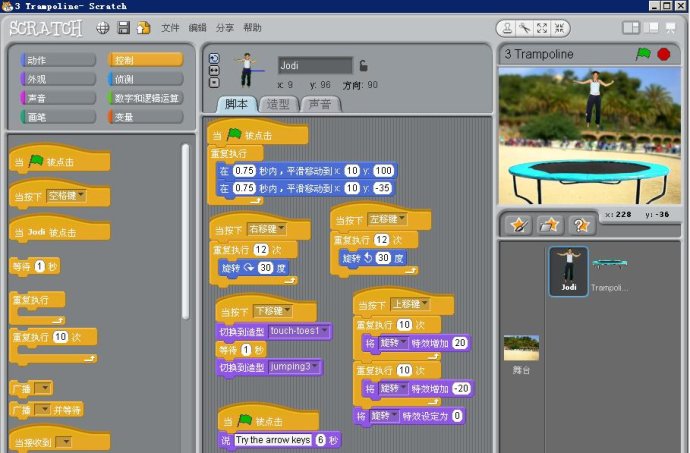Image resolution: width=690 pixels, height=453 pixels.
Task: Select the 动作 block category
Action: [x=58, y=60]
